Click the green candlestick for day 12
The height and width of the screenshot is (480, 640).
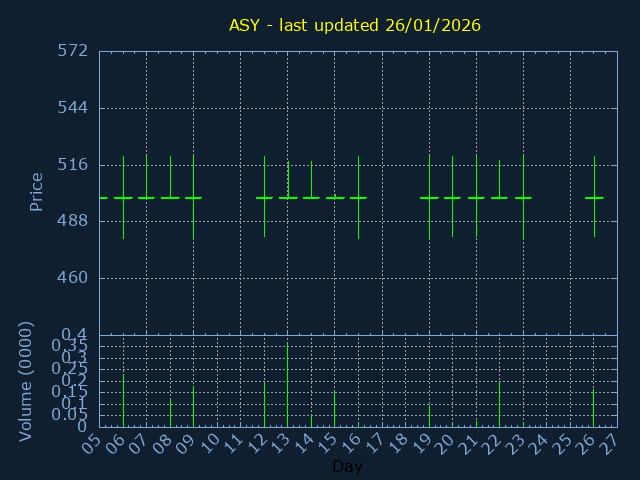264,197
